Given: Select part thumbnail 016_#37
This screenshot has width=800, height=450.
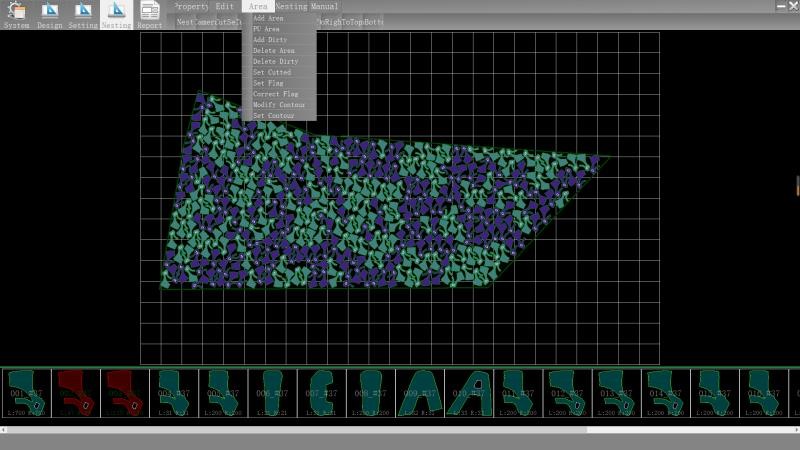Looking at the screenshot, I should (764, 393).
